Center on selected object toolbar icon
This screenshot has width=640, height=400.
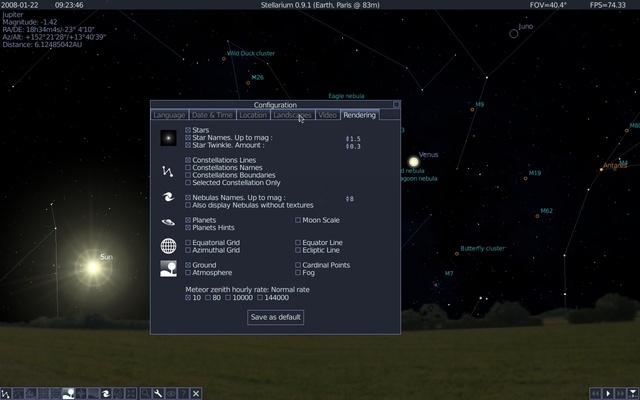click(x=131, y=393)
